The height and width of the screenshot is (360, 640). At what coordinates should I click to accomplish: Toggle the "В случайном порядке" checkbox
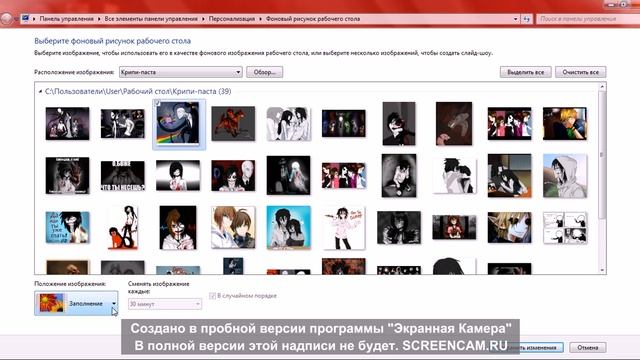[212, 296]
